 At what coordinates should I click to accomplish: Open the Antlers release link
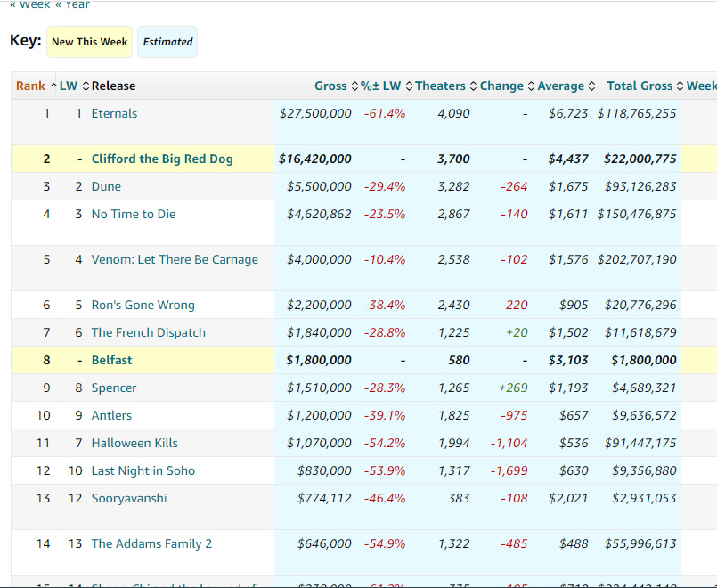click(111, 415)
